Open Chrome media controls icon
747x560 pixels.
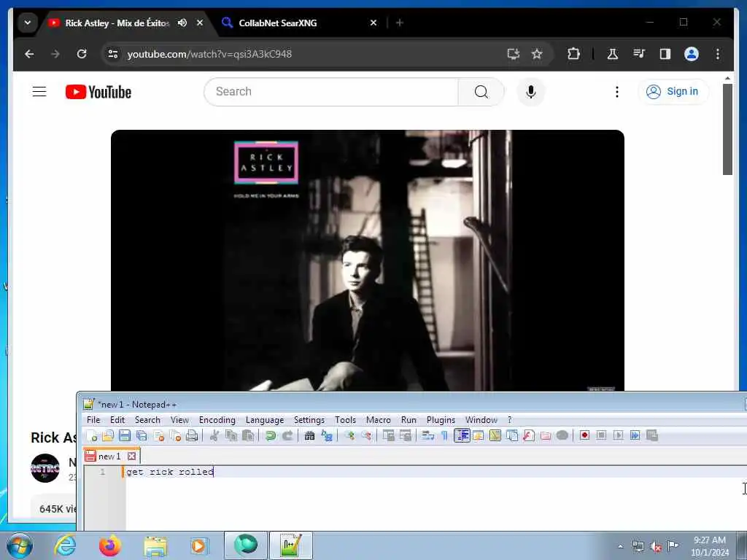point(639,54)
